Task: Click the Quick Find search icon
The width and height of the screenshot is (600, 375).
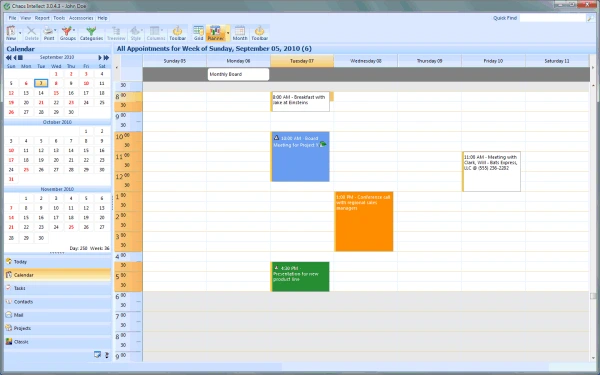Action: point(590,18)
